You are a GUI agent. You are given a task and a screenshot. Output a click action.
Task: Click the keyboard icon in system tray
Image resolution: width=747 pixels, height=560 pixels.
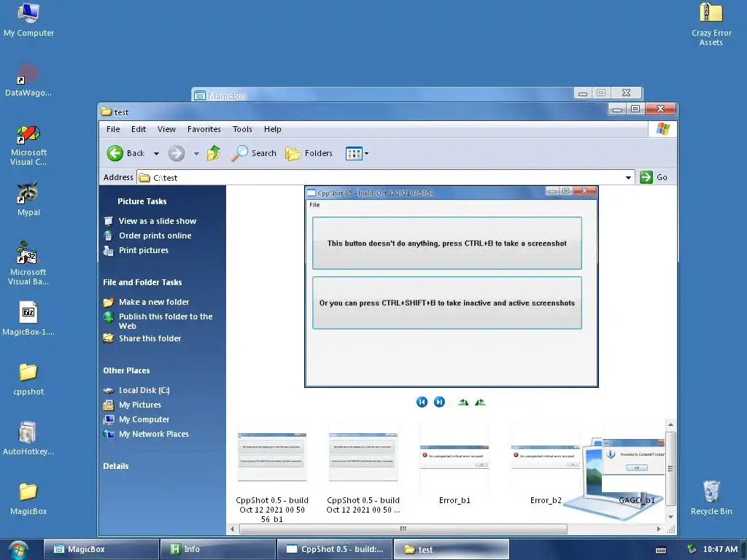coord(661,550)
